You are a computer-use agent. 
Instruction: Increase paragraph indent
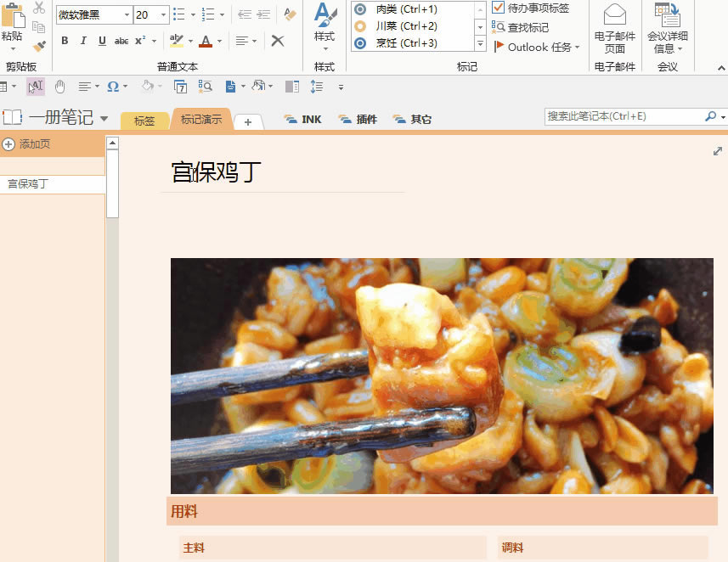pyautogui.click(x=263, y=14)
